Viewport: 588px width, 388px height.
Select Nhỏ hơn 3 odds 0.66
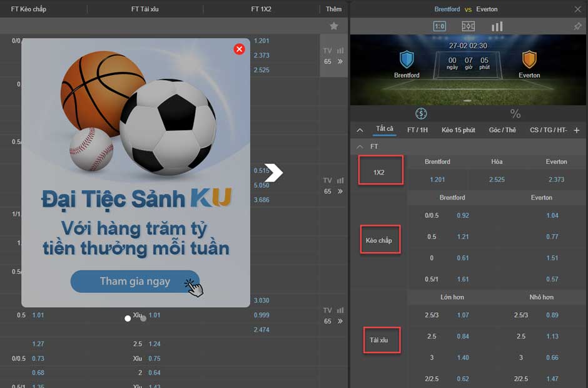tap(552, 357)
